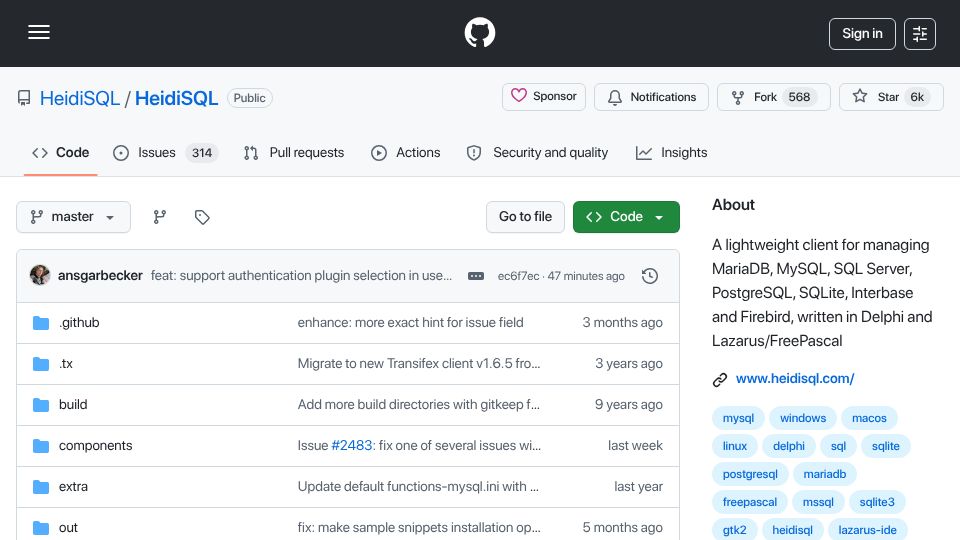The height and width of the screenshot is (540, 960).
Task: Expand the green Code dropdown
Action: pos(626,217)
